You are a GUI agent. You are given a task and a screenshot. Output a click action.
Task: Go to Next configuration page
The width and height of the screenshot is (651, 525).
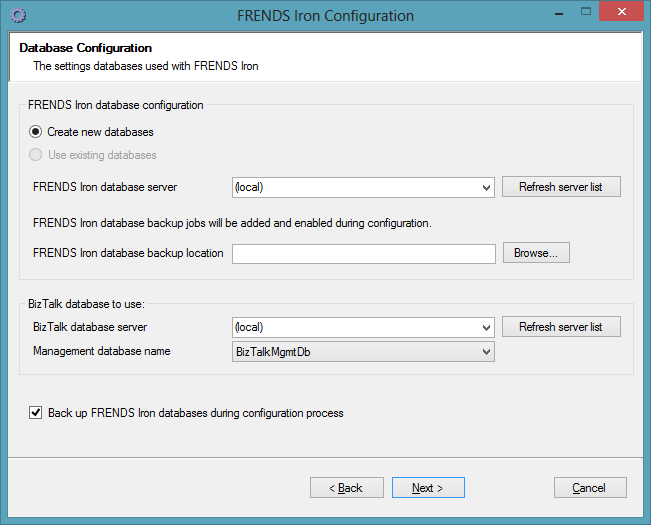click(428, 488)
